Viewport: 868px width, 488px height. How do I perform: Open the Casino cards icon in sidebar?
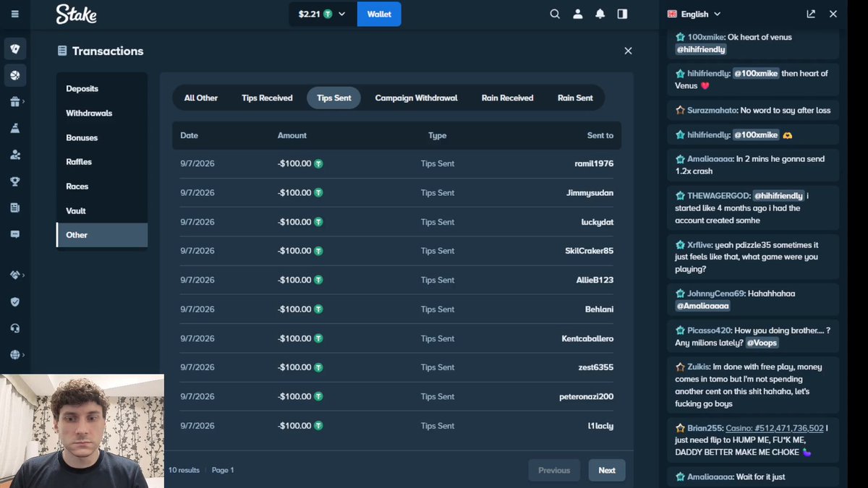(15, 49)
